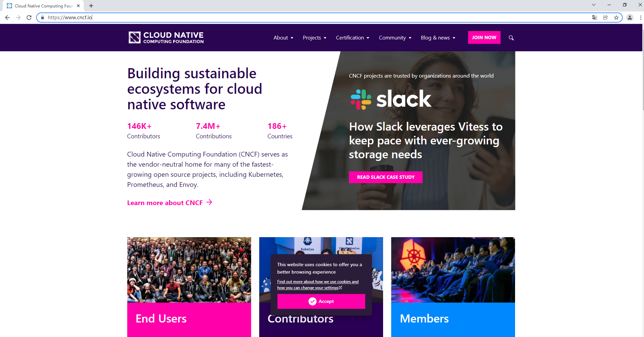This screenshot has width=644, height=337.
Task: Click the address bar URL field
Action: point(304,18)
